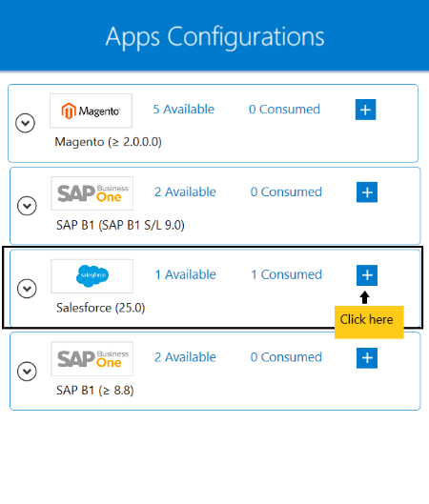This screenshot has width=429, height=504.
Task: Add a Salesforce (25.0) app with plus button
Action: click(367, 275)
